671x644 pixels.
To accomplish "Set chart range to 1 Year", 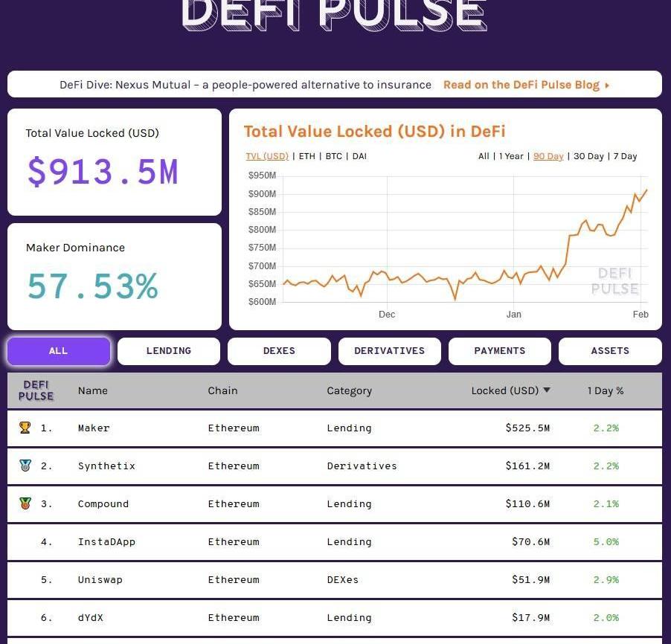I will [x=511, y=156].
